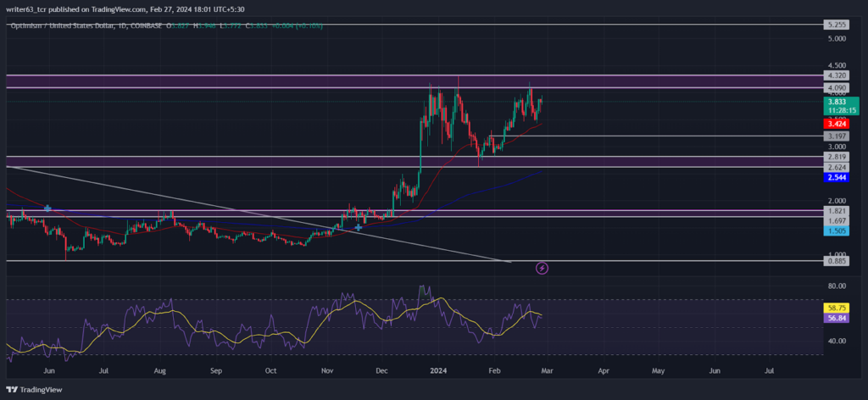
Task: Click the May label on time axis
Action: (658, 370)
